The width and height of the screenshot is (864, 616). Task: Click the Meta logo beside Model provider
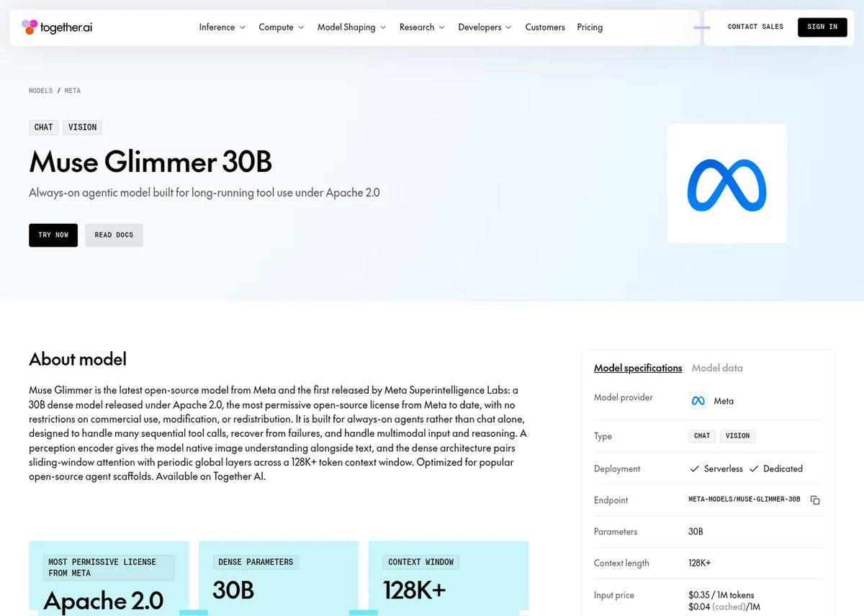(698, 401)
